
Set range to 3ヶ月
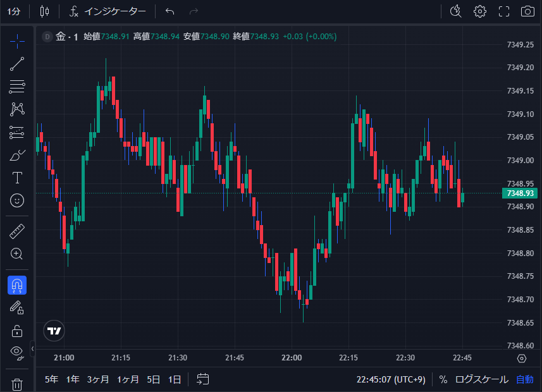pyautogui.click(x=98, y=379)
